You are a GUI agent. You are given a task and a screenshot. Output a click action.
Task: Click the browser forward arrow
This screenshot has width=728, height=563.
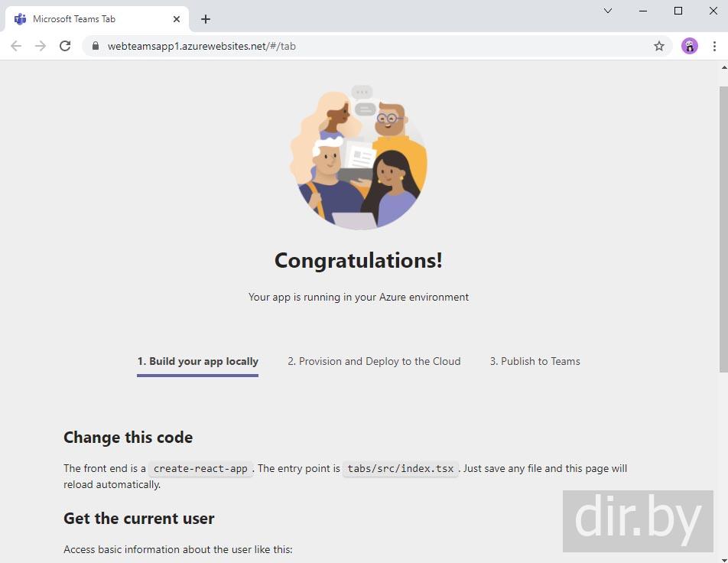click(41, 46)
